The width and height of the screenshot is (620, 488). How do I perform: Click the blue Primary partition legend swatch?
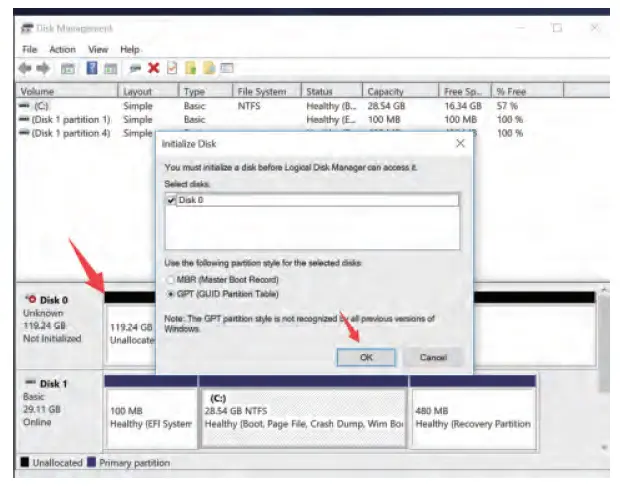coord(91,462)
